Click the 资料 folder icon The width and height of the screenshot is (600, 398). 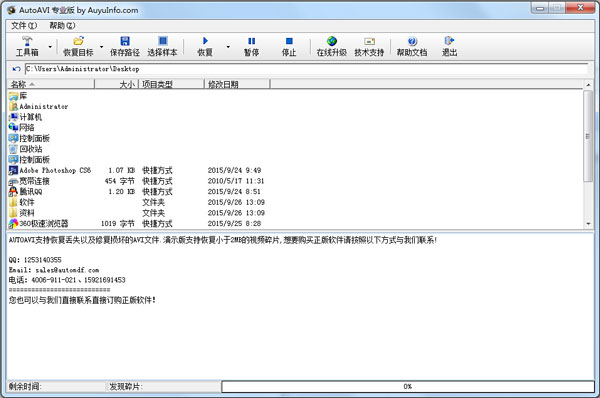[13, 213]
